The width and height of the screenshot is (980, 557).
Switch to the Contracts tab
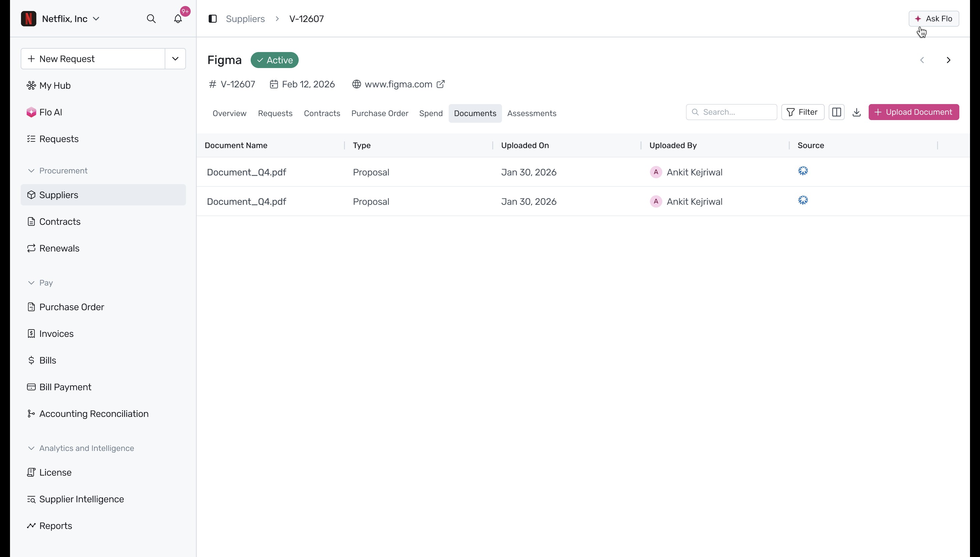(x=322, y=114)
